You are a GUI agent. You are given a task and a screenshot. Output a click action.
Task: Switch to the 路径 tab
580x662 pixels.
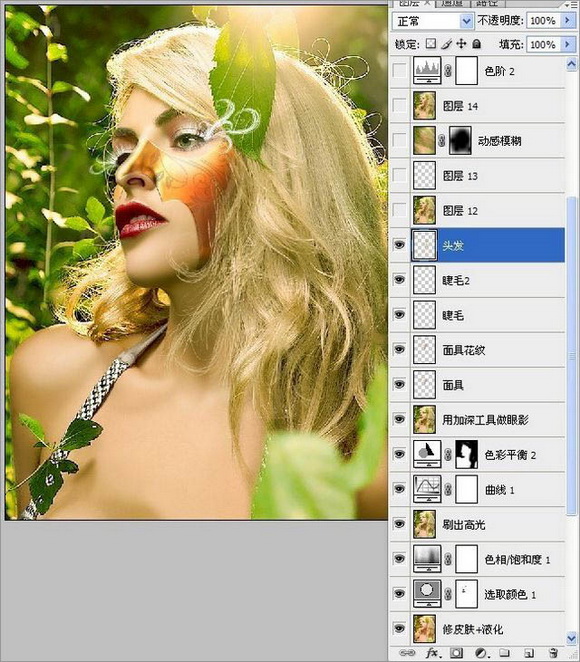(x=486, y=3)
